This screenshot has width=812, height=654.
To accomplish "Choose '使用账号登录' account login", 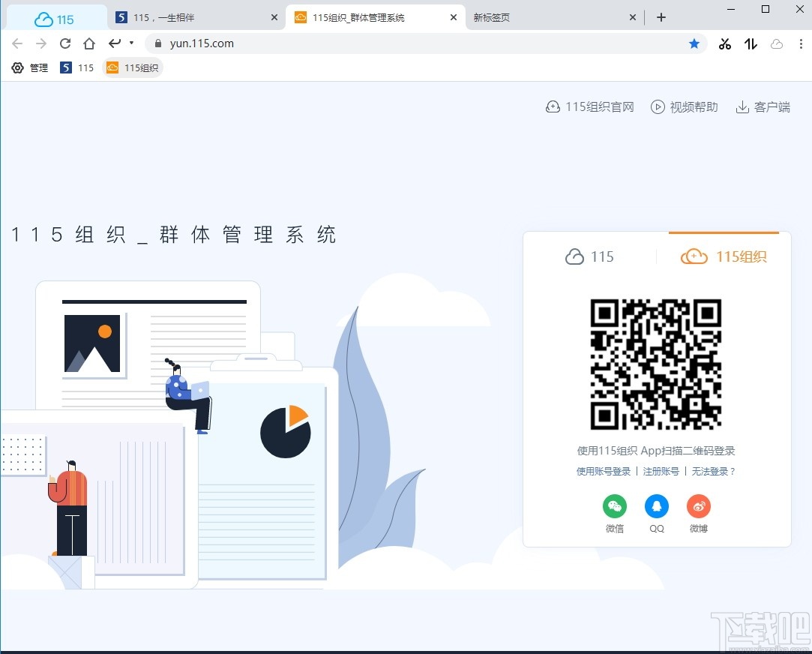I will (604, 471).
